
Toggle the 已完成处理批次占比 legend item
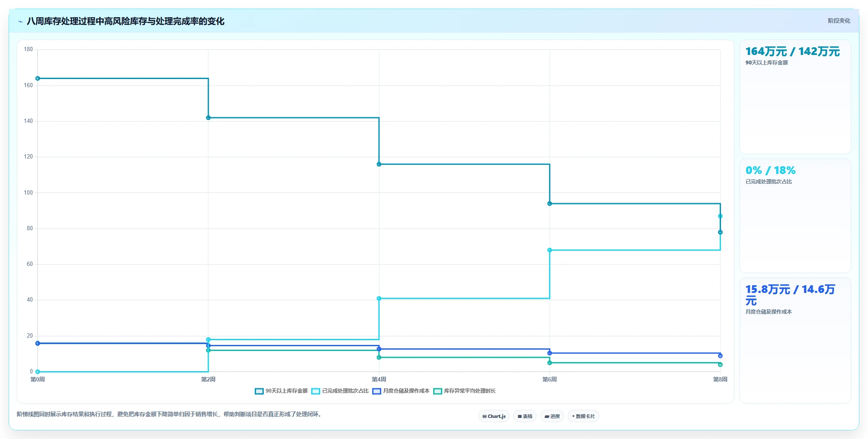pyautogui.click(x=340, y=391)
